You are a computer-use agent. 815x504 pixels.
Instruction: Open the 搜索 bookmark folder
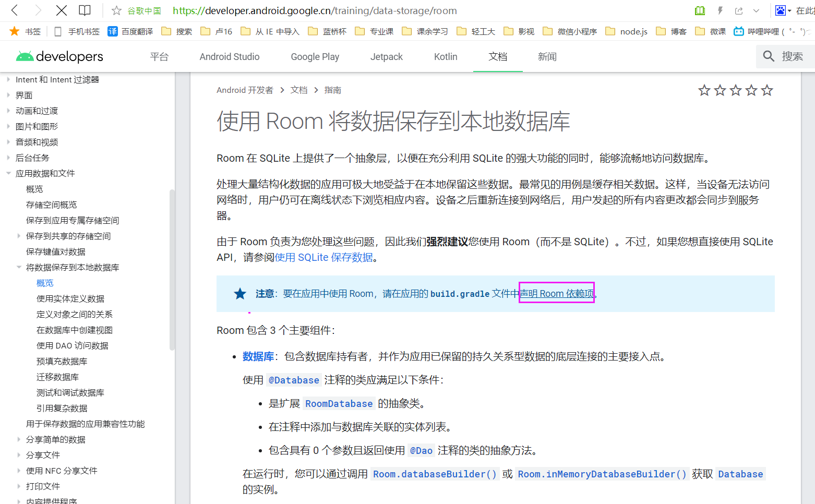[x=177, y=31]
